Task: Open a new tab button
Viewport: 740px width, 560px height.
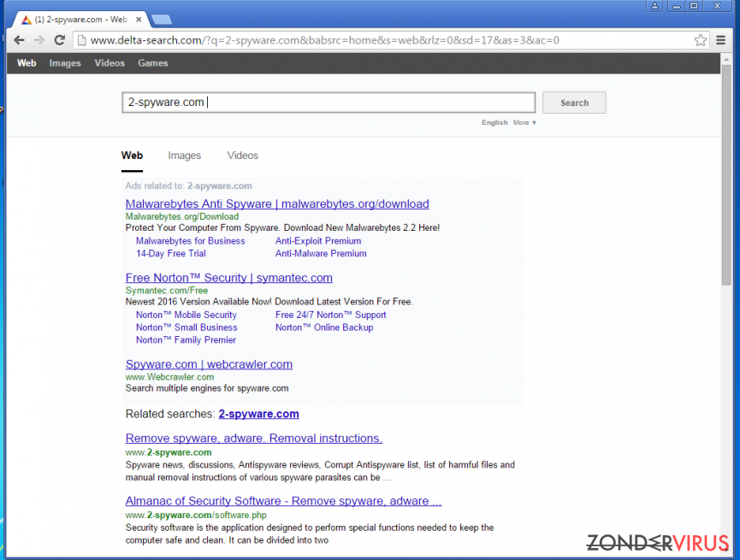Action: (162, 20)
